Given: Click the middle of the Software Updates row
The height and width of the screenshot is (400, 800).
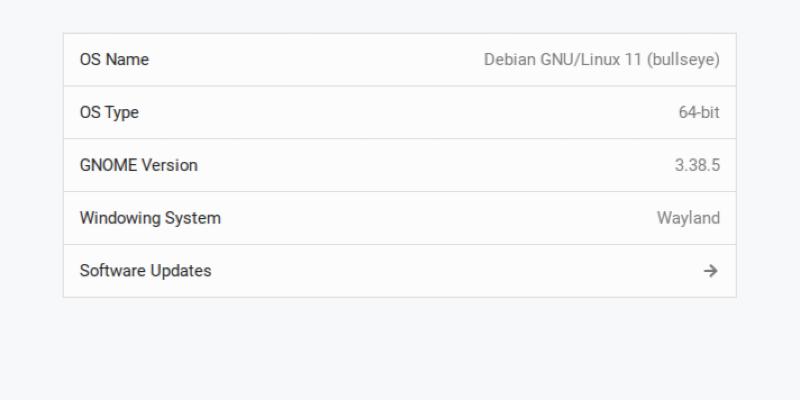Looking at the screenshot, I should (400, 271).
